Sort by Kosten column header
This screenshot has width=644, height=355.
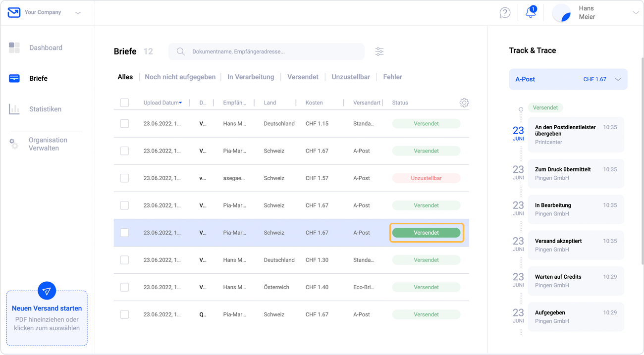click(x=314, y=102)
